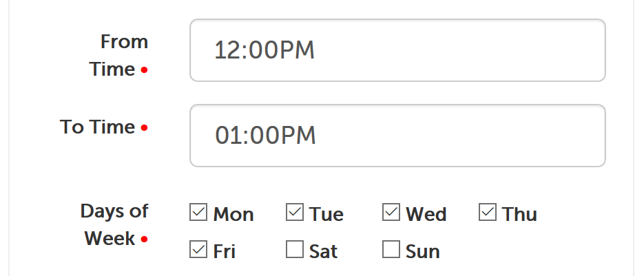The image size is (644, 276).
Task: Uncheck the Mon checkbox
Action: coord(198,213)
